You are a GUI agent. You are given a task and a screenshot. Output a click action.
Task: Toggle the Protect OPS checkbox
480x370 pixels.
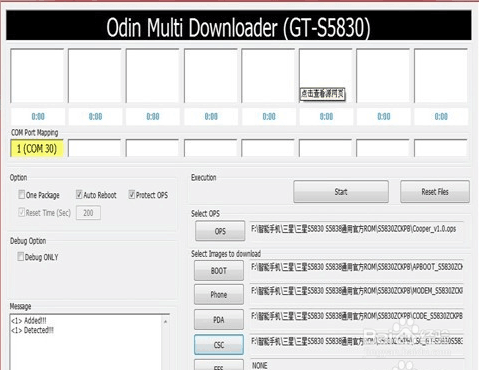132,194
